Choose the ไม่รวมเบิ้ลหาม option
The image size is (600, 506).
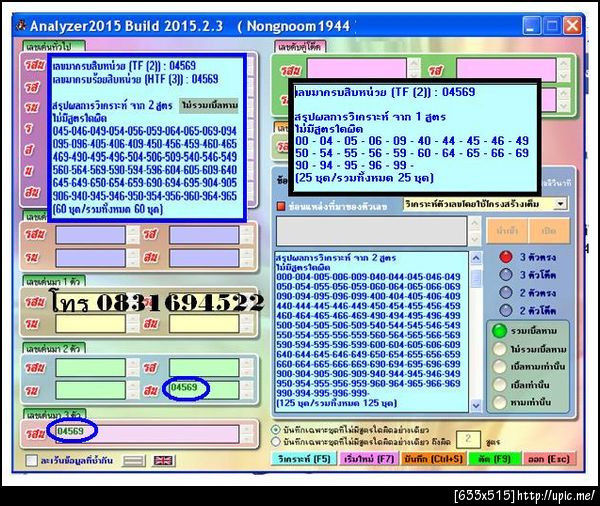tap(499, 349)
